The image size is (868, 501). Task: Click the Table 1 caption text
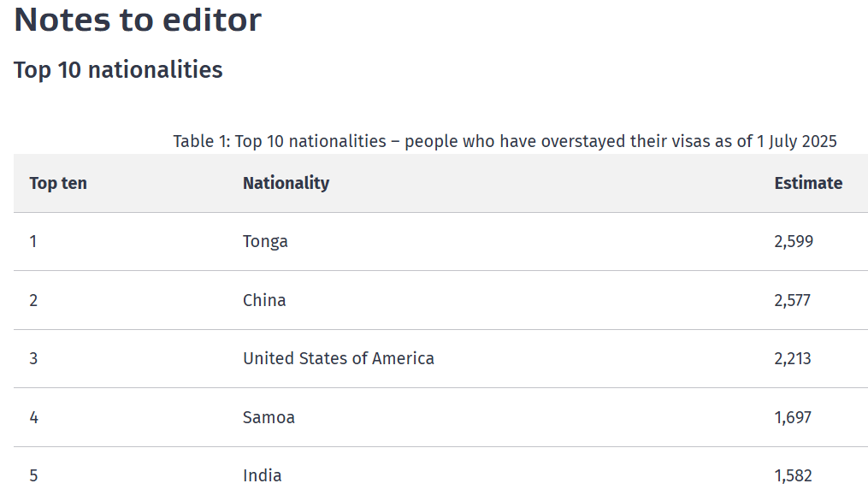[x=505, y=141]
